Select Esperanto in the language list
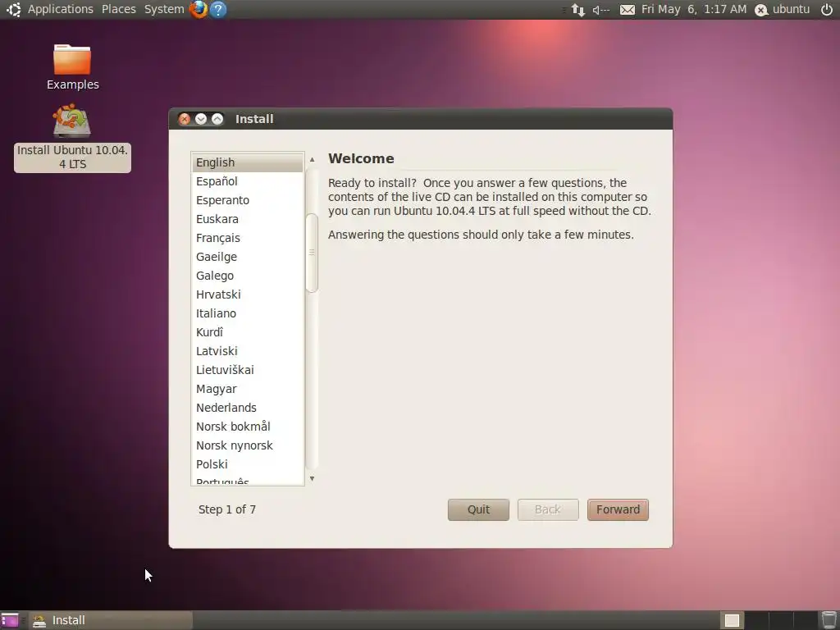The height and width of the screenshot is (630, 840). 248,200
